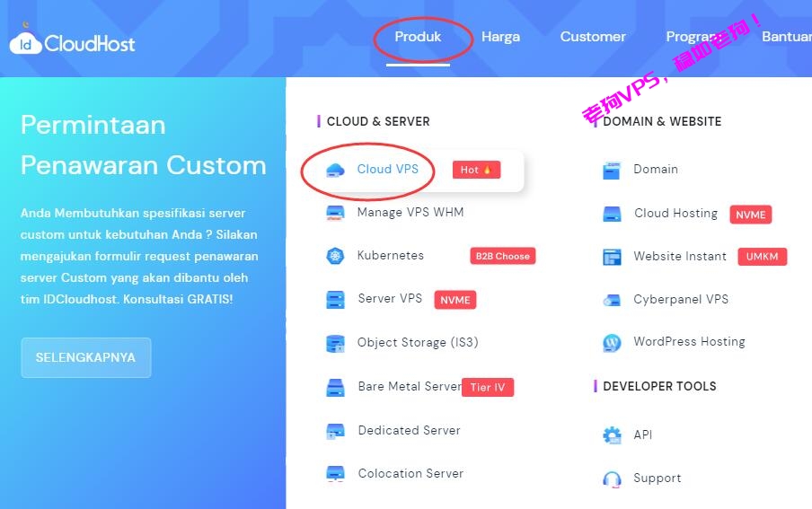Image resolution: width=812 pixels, height=509 pixels.
Task: Select the Cyberpanel VPS link
Action: (x=681, y=300)
